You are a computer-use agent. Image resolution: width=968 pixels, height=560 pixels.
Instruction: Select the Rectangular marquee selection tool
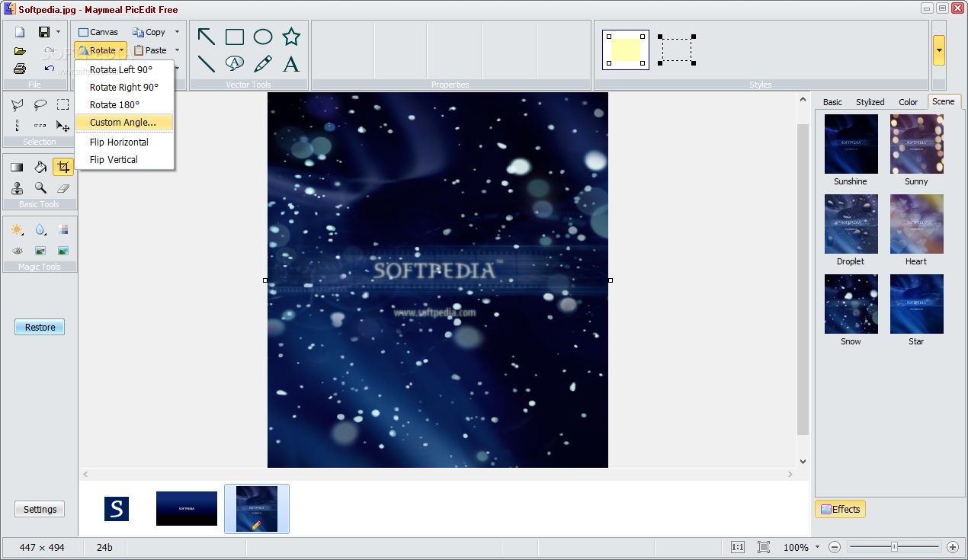63,105
